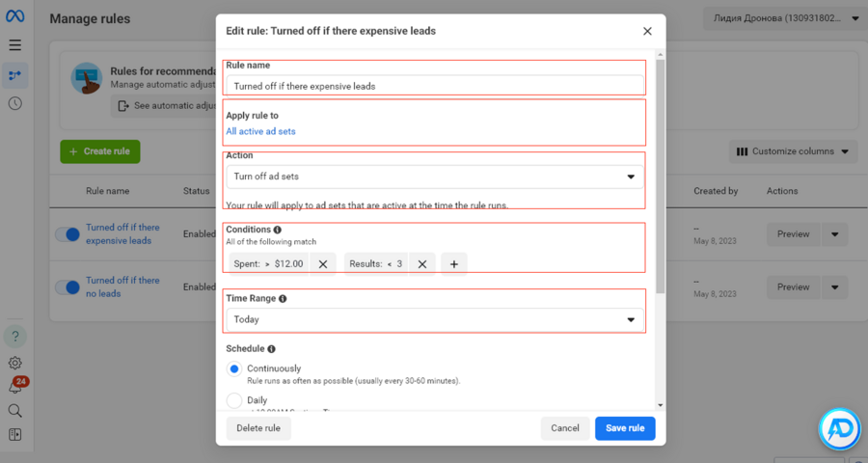Click the search magnifier in sidebar

14,410
